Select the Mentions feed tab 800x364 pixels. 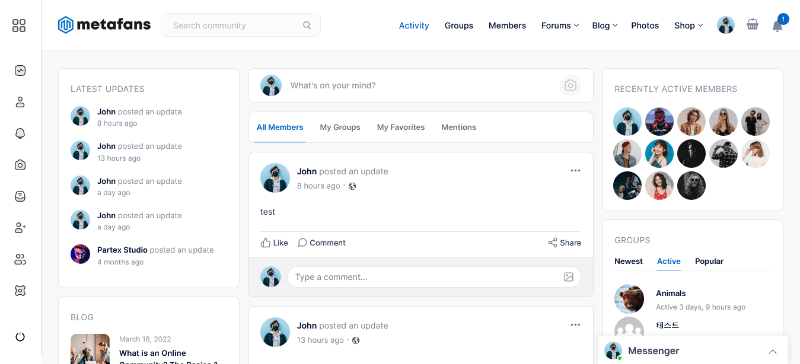tap(459, 127)
